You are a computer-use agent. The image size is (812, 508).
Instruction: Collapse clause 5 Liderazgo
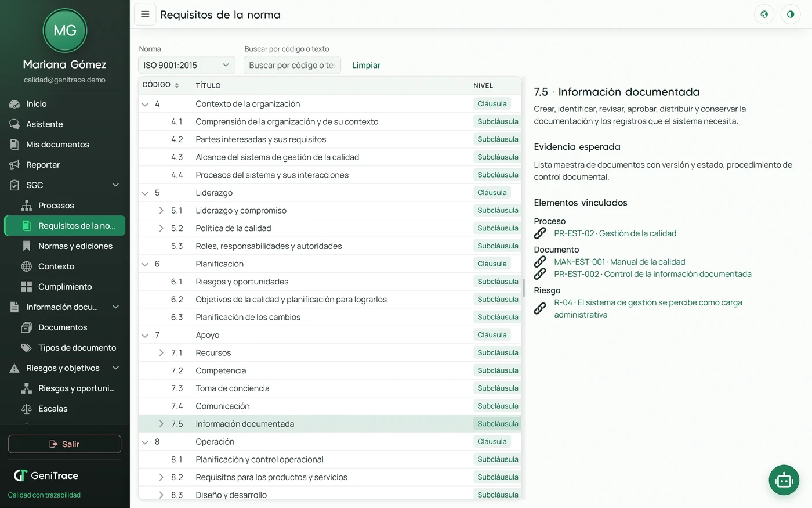pyautogui.click(x=145, y=193)
